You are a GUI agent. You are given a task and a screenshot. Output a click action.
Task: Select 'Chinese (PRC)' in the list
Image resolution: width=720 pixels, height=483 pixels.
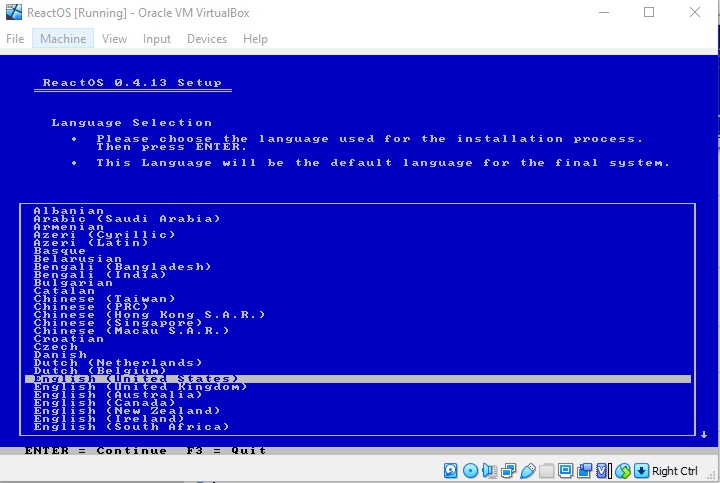tap(358, 307)
